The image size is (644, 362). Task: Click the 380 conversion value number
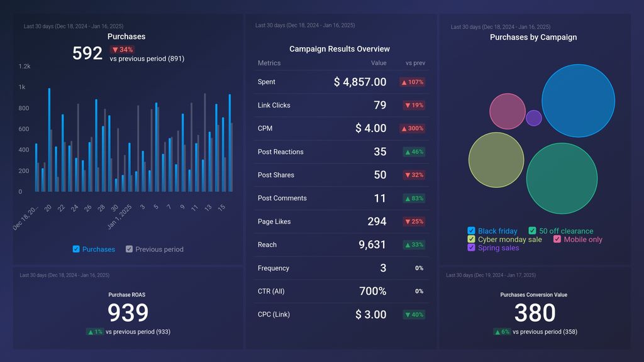pyautogui.click(x=535, y=313)
